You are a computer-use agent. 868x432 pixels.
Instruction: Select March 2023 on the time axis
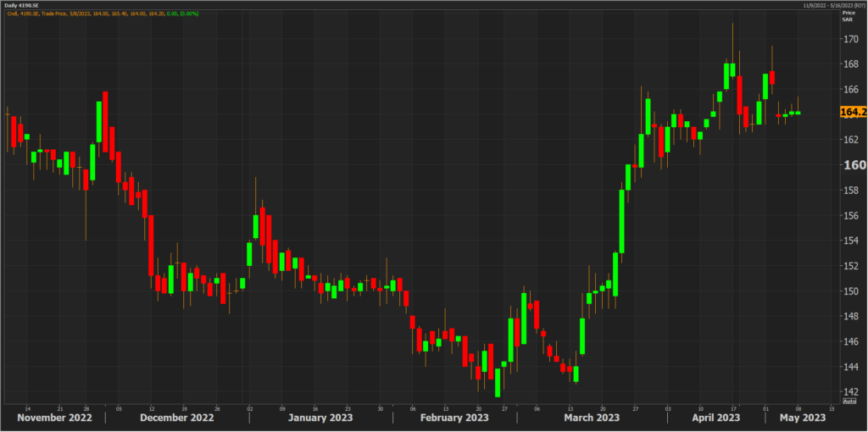[x=591, y=418]
